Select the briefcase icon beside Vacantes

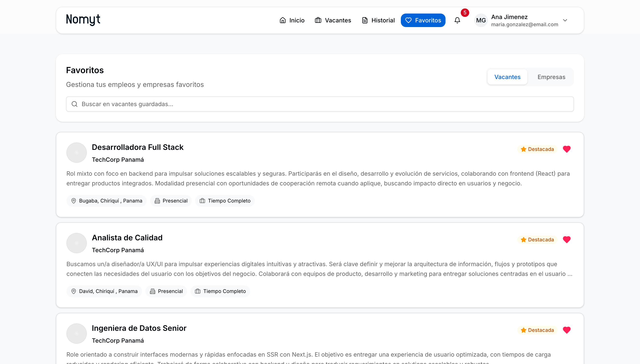pyautogui.click(x=318, y=20)
